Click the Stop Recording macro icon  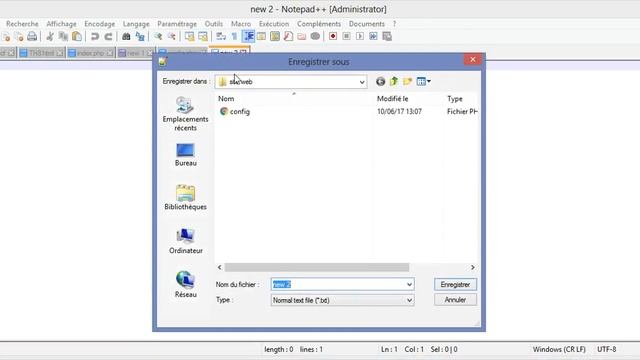pos(347,37)
